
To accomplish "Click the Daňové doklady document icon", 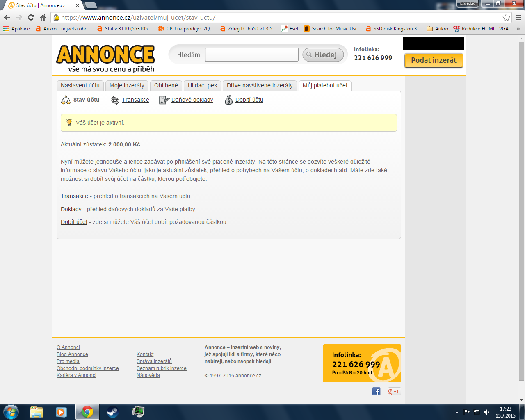I will [x=164, y=100].
